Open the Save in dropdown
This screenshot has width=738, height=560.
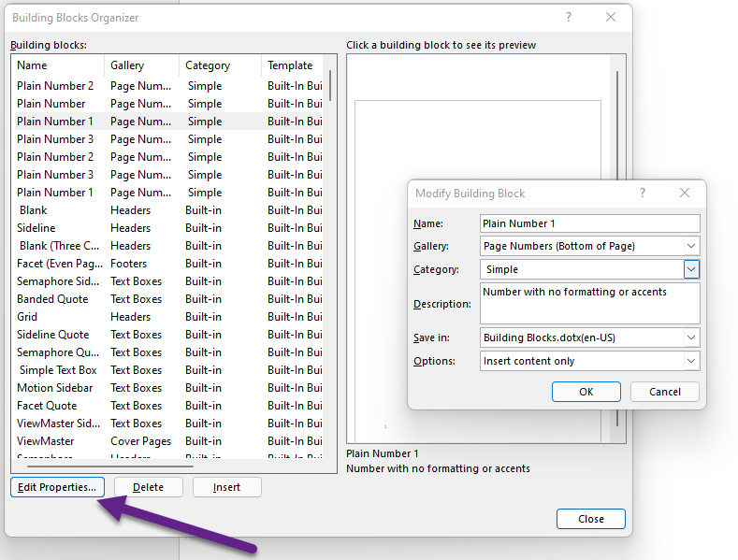click(691, 337)
